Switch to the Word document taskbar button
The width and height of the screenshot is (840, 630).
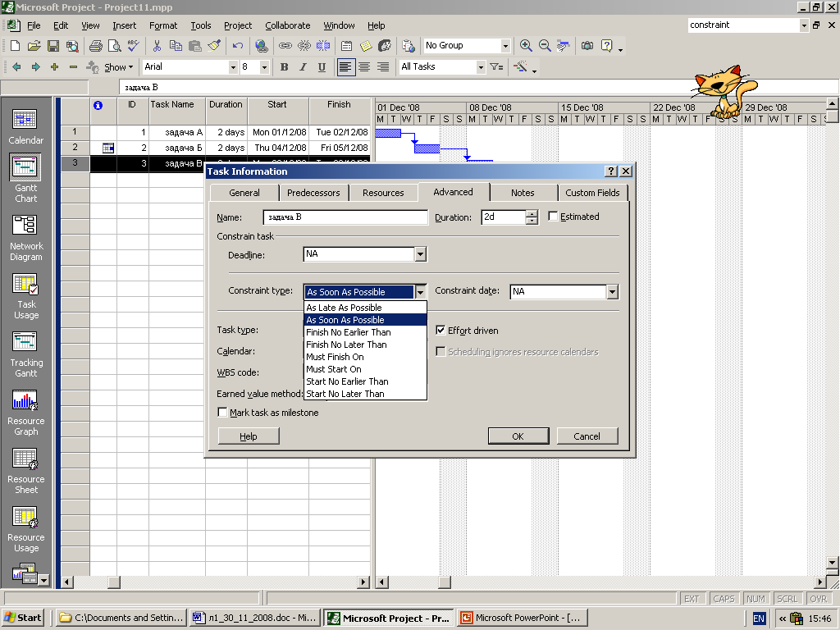coord(255,618)
